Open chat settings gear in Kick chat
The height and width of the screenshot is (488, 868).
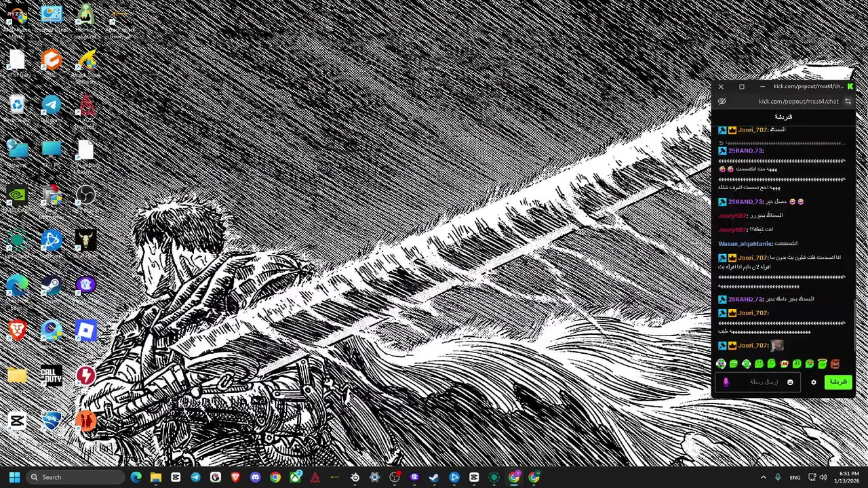coord(814,382)
